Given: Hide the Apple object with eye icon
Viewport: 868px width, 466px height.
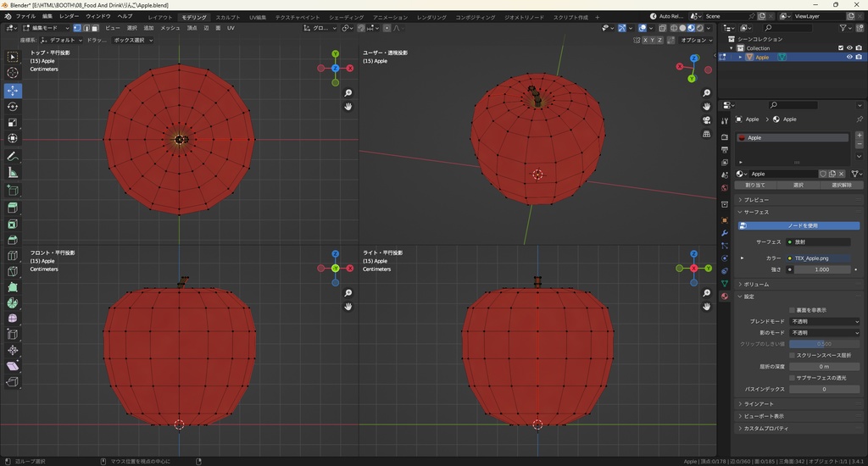Looking at the screenshot, I should (849, 58).
